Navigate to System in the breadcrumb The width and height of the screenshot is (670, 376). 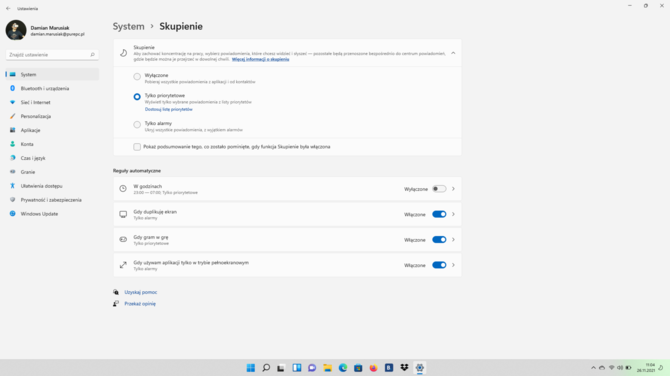tap(129, 26)
